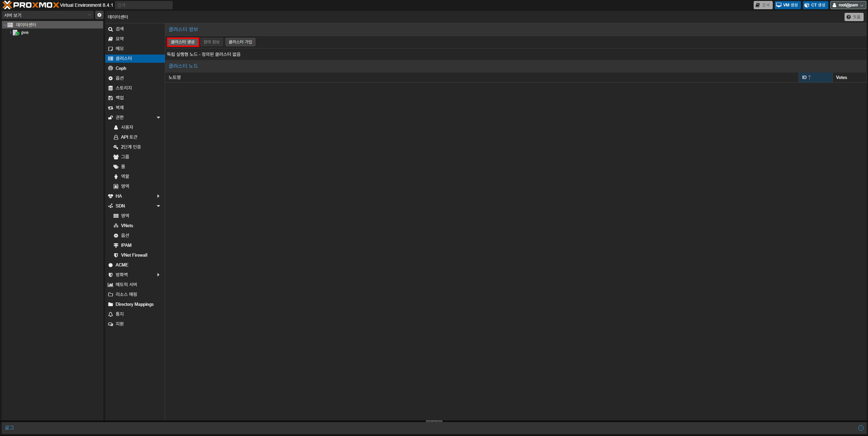Click the 지원 chat bubbles icon
Screen dimensions: 868x436
point(110,324)
